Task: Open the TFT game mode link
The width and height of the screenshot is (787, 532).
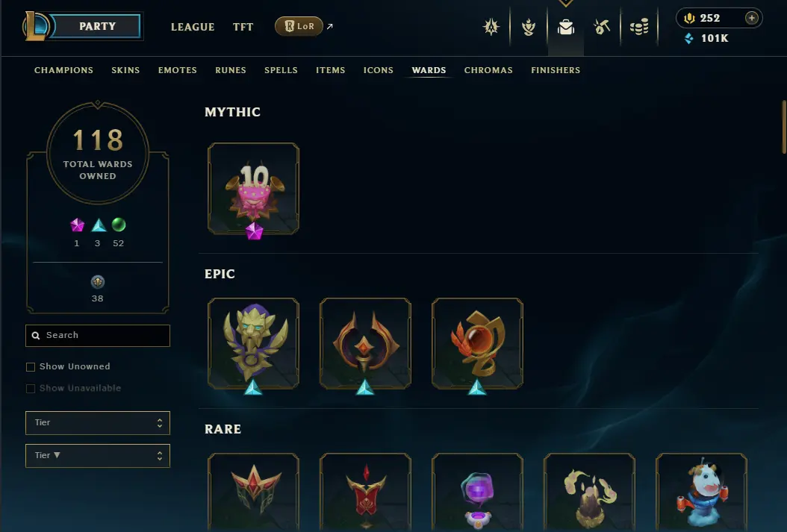Action: [243, 27]
